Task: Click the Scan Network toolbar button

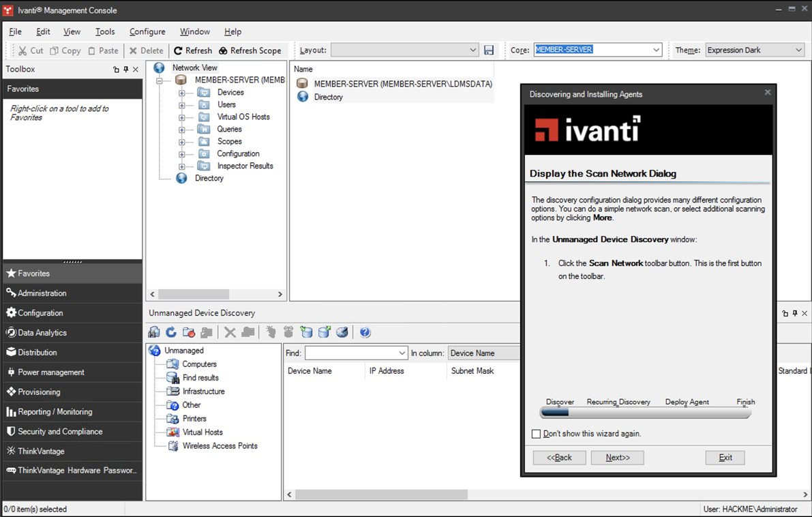Action: (154, 332)
